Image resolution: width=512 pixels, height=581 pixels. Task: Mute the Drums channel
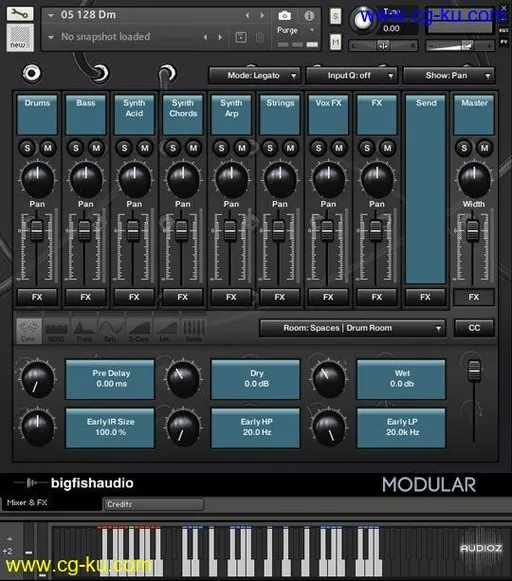48,148
